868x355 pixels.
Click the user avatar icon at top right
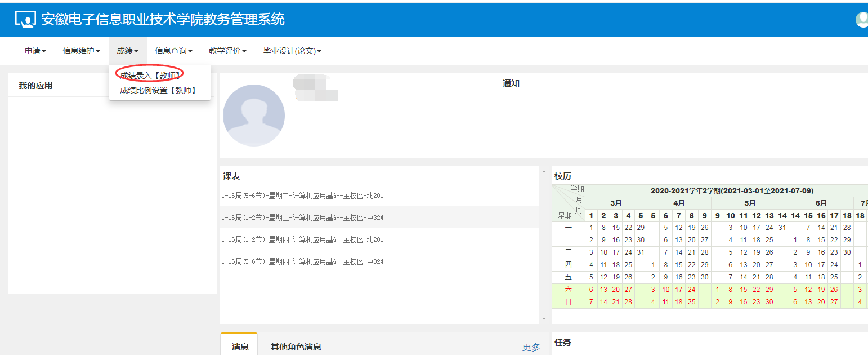(x=861, y=19)
